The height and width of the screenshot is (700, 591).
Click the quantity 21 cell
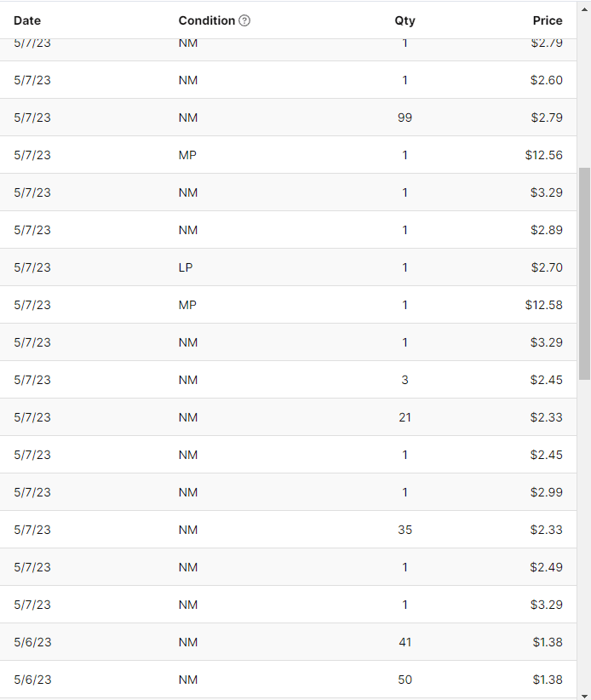[405, 417]
